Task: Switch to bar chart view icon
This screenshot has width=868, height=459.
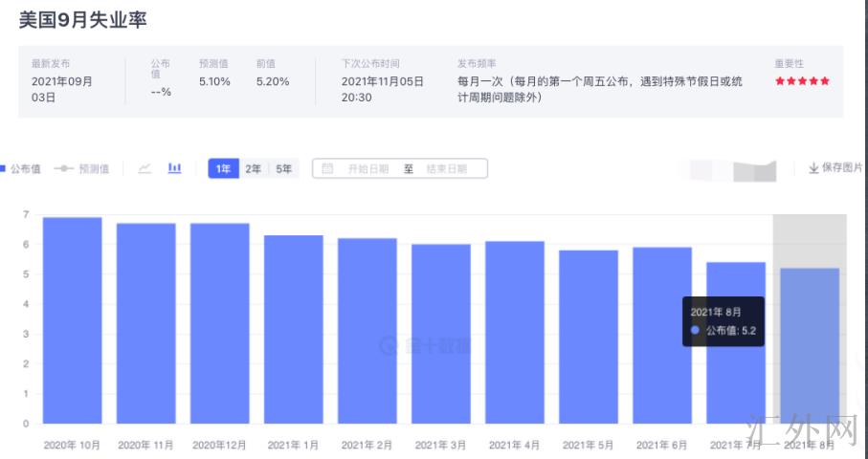Action: tap(174, 168)
